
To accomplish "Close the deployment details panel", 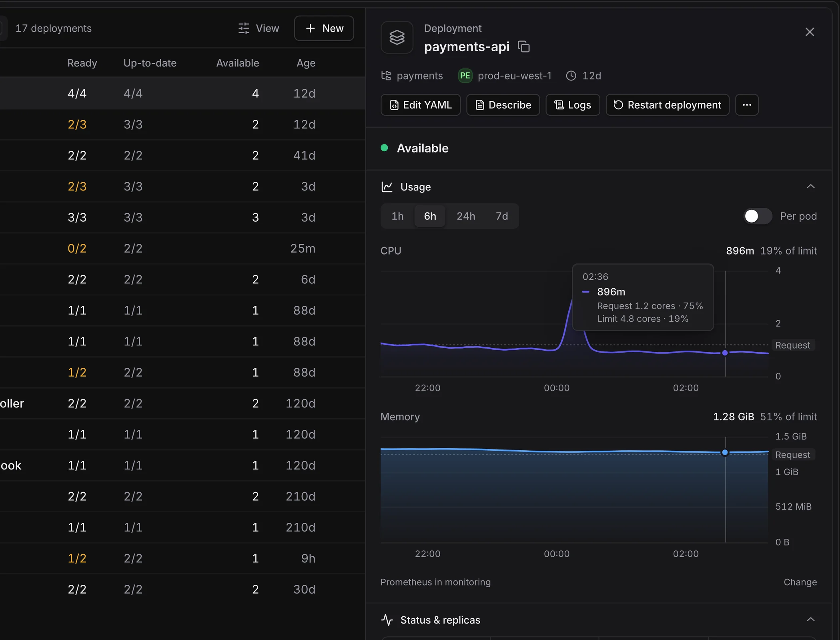I will coord(810,32).
